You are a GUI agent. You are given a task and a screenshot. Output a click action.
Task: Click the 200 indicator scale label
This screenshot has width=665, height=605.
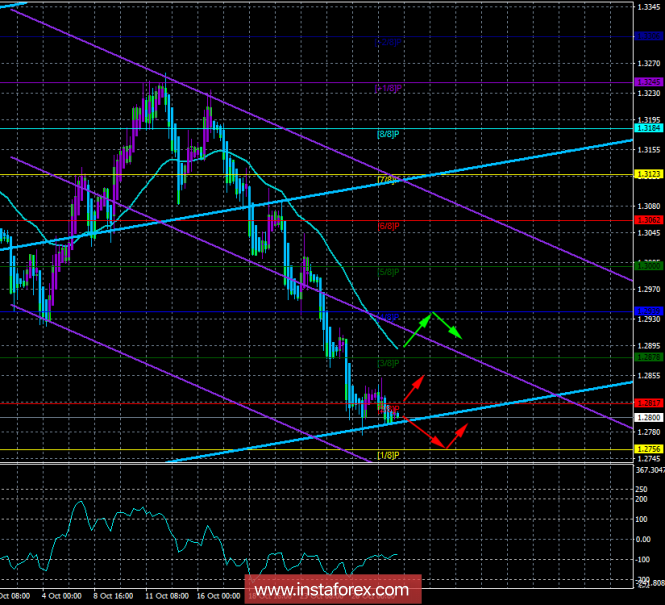pyautogui.click(x=641, y=499)
